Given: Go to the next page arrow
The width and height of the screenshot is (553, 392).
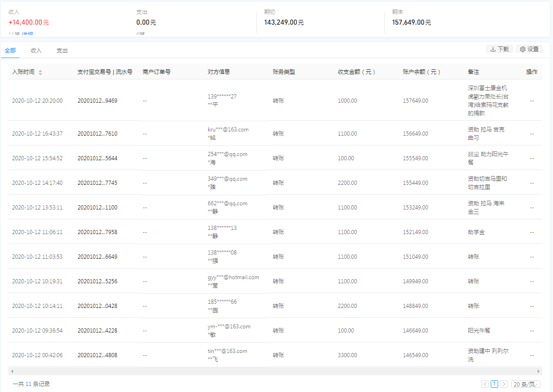Looking at the screenshot, I should (504, 384).
